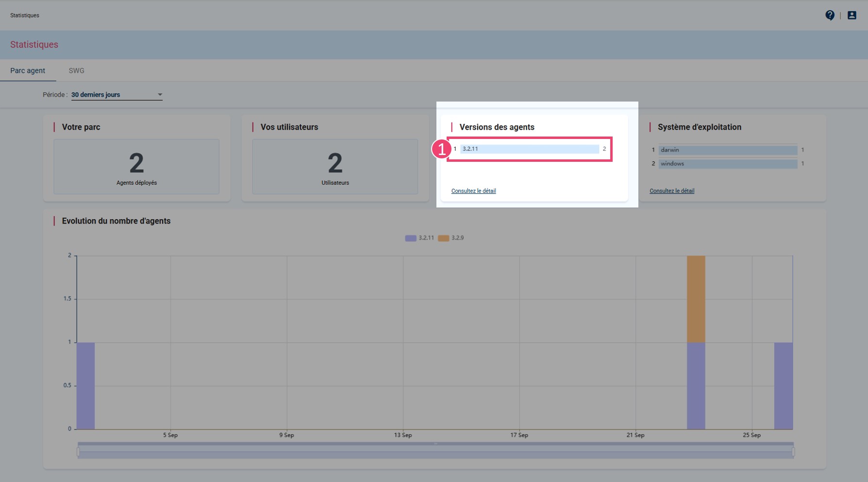This screenshot has width=868, height=482.
Task: Switch to the SWG tab
Action: coord(76,71)
